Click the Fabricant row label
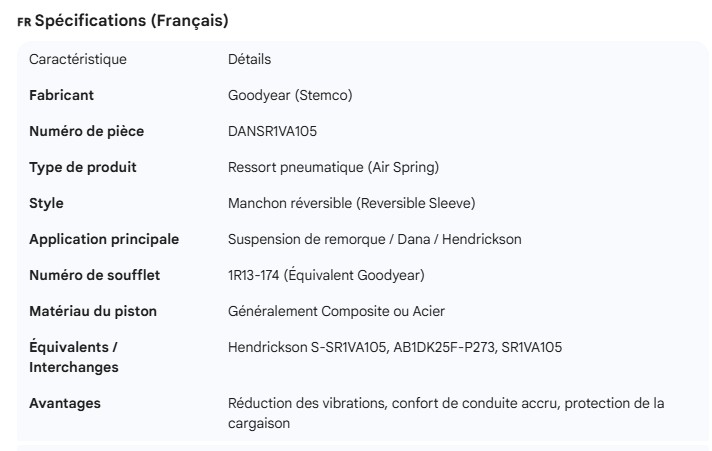Viewport: 712px width, 451px height. (62, 95)
